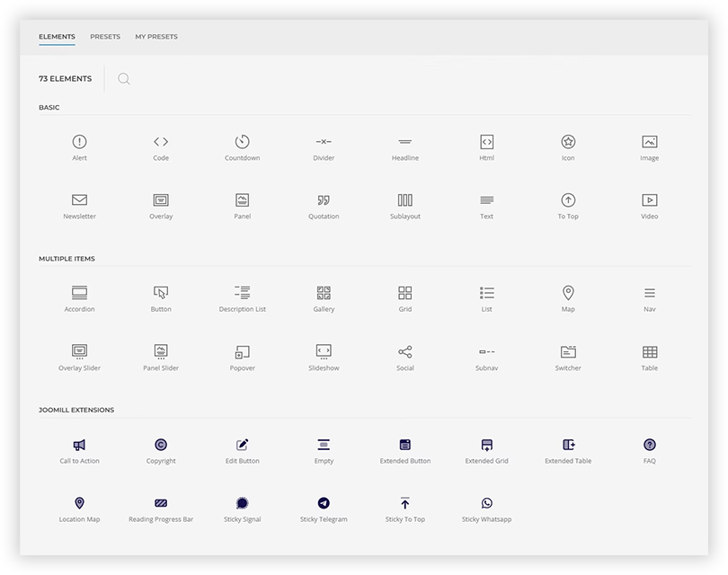
Task: Insert the List element
Action: point(486,299)
